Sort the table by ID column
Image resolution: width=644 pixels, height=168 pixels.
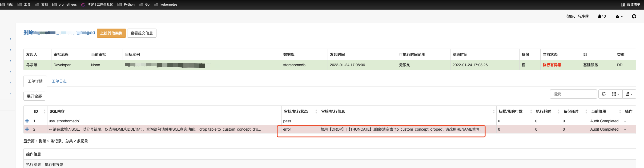pos(39,111)
